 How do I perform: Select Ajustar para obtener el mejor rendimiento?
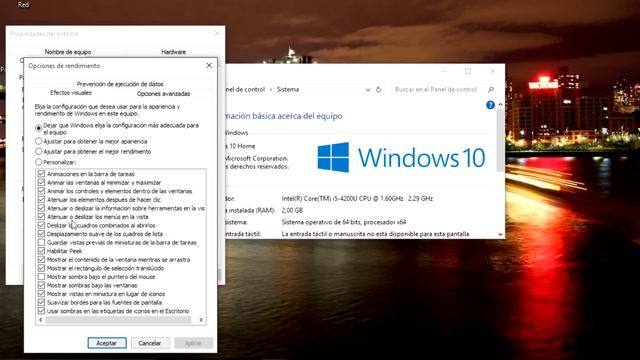tap(39, 151)
